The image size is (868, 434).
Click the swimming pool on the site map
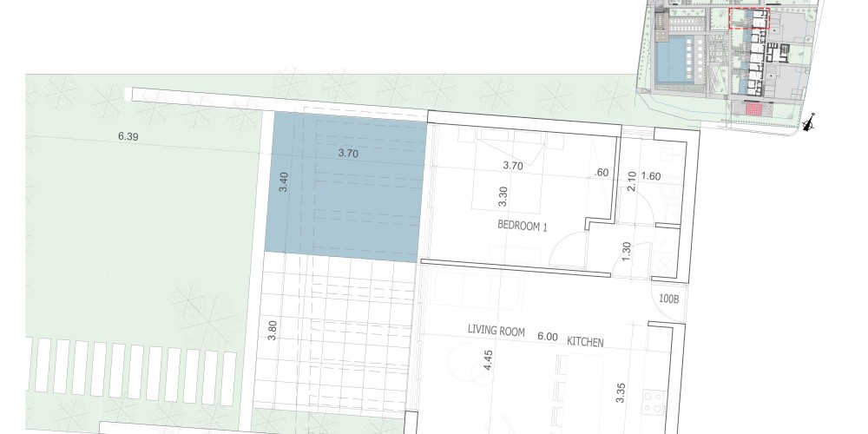tap(672, 62)
